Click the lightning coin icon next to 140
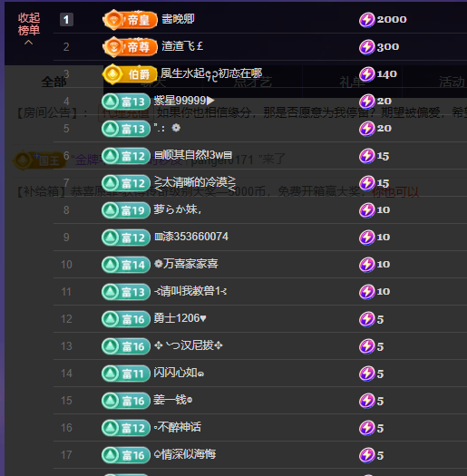This screenshot has width=467, height=476. pyautogui.click(x=366, y=74)
